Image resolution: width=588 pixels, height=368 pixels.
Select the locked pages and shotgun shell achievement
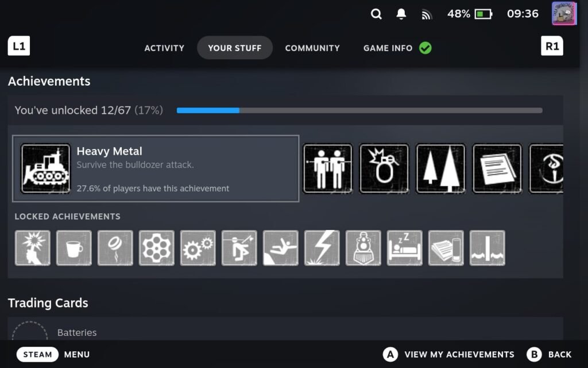446,248
